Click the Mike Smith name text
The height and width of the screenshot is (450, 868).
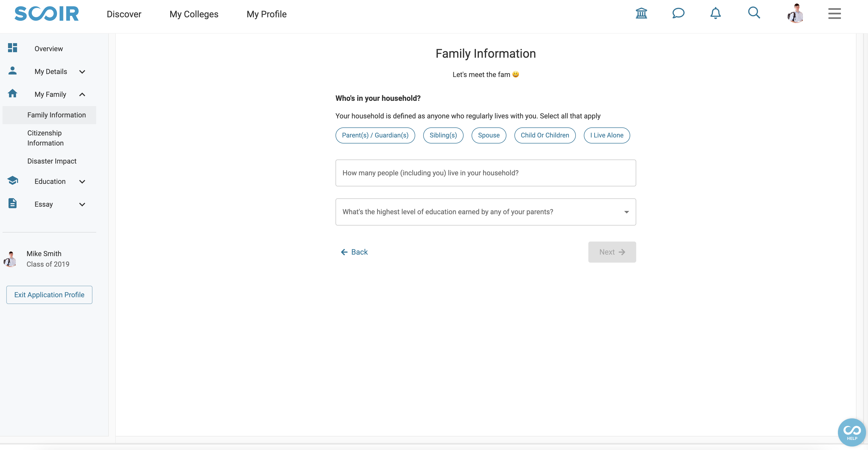pyautogui.click(x=44, y=254)
